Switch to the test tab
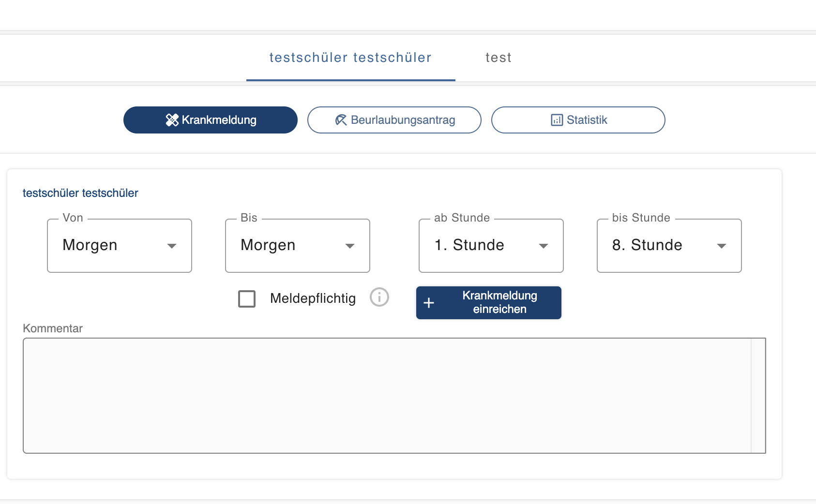Viewport: 816px width, 504px height. (499, 58)
